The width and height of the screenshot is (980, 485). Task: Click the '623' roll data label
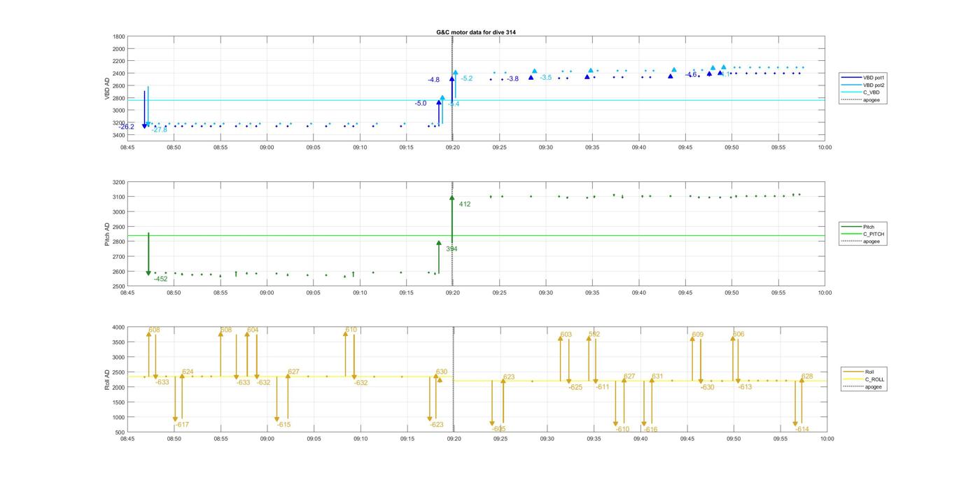[x=509, y=377]
